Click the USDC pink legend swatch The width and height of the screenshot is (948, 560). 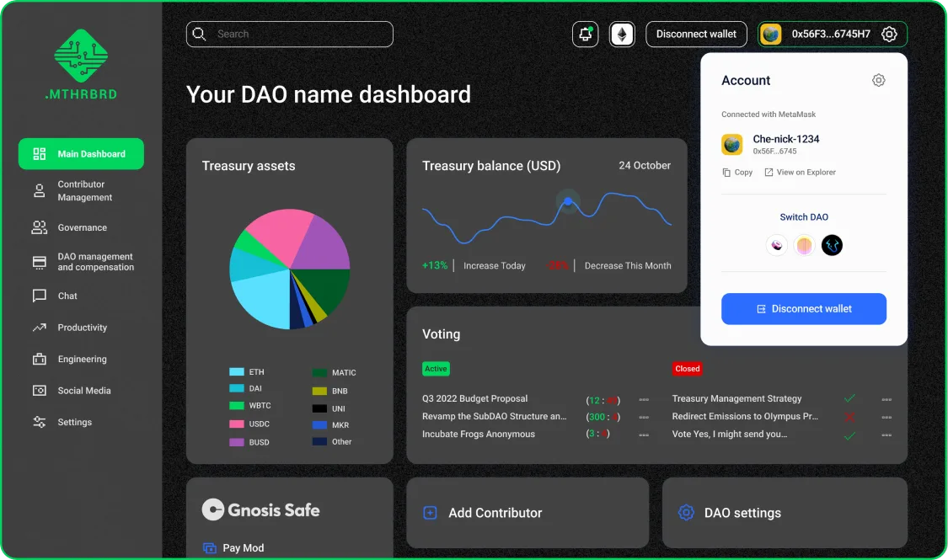[x=237, y=424]
